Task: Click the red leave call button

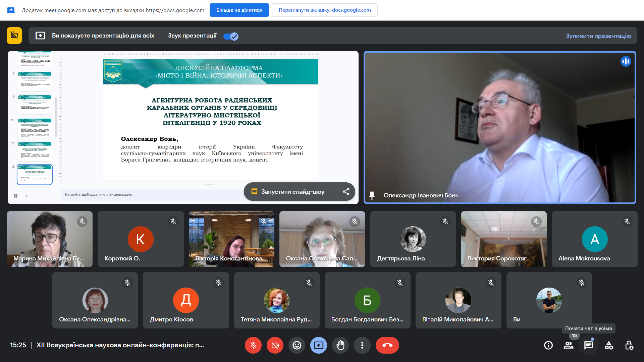Action: coord(387,345)
